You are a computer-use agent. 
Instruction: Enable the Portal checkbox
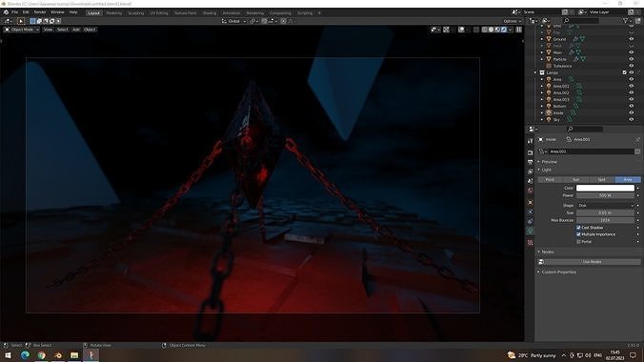578,242
